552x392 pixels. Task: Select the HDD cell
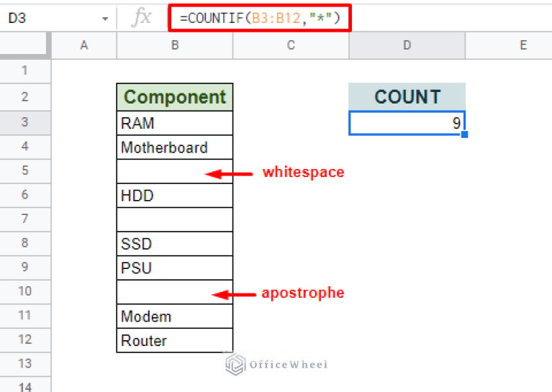tap(174, 196)
